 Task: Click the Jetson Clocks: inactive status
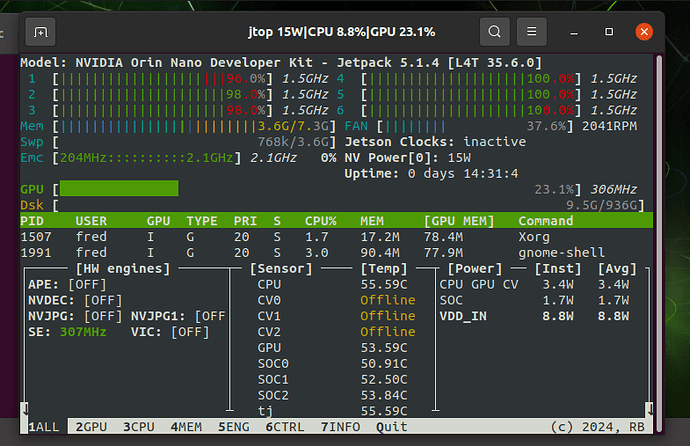point(435,142)
